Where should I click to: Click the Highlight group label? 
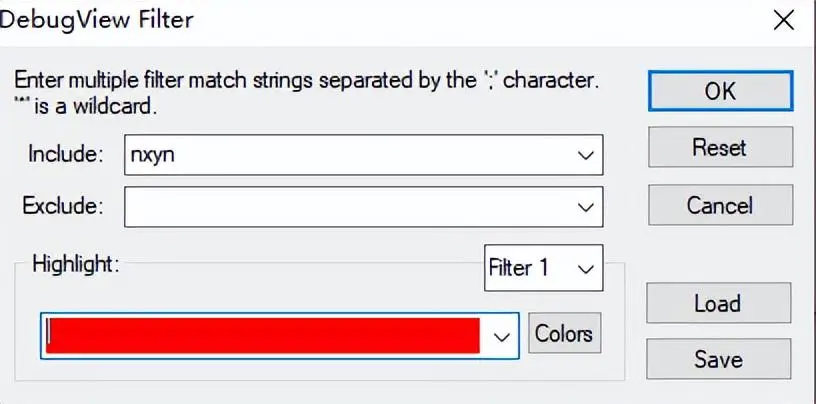click(76, 264)
